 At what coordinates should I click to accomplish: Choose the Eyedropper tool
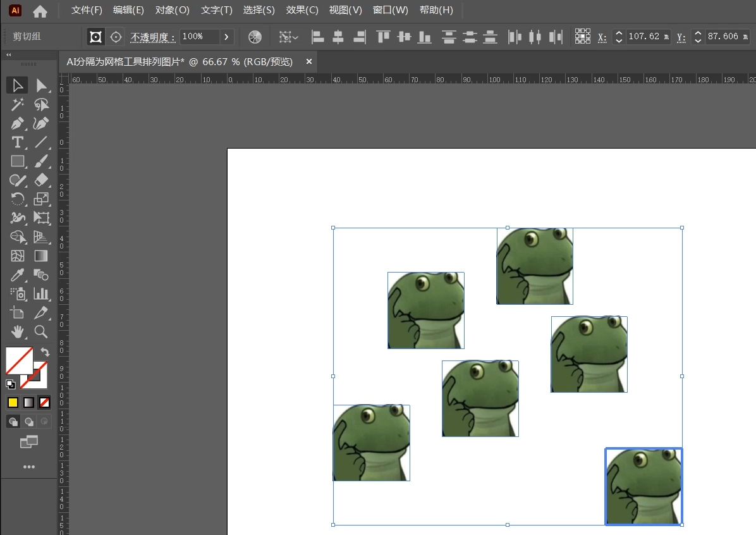pyautogui.click(x=17, y=275)
